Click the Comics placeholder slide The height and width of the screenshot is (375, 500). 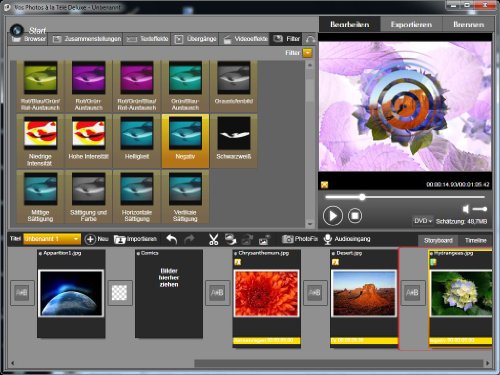pos(169,293)
